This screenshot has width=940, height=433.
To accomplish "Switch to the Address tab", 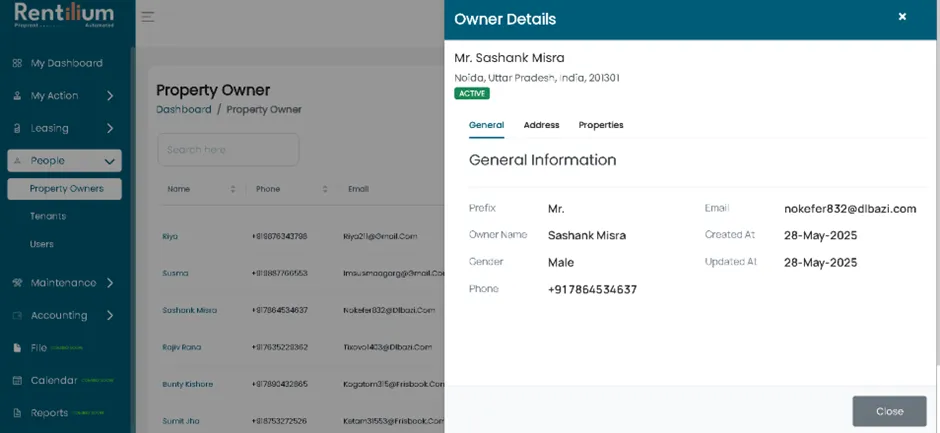I will click(541, 125).
